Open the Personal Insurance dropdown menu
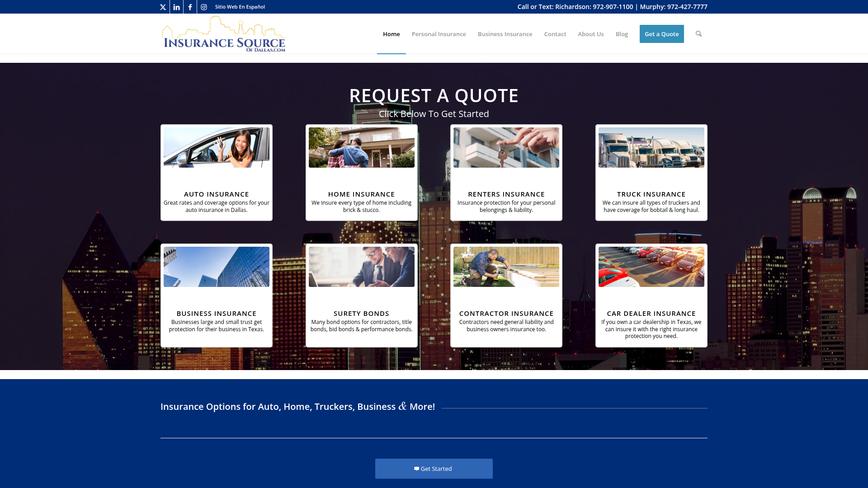868x488 pixels. [439, 34]
